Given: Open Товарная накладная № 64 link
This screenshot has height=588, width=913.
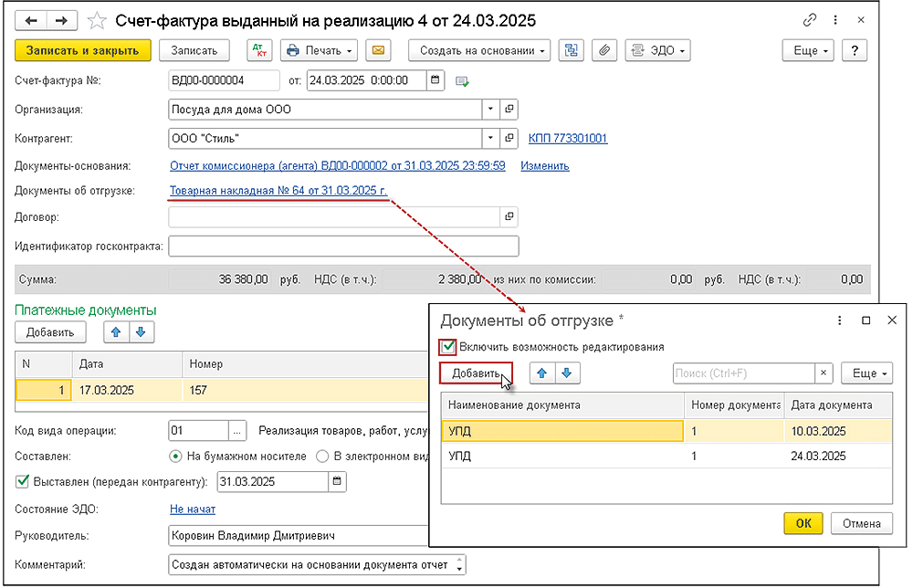Looking at the screenshot, I should coord(278,191).
